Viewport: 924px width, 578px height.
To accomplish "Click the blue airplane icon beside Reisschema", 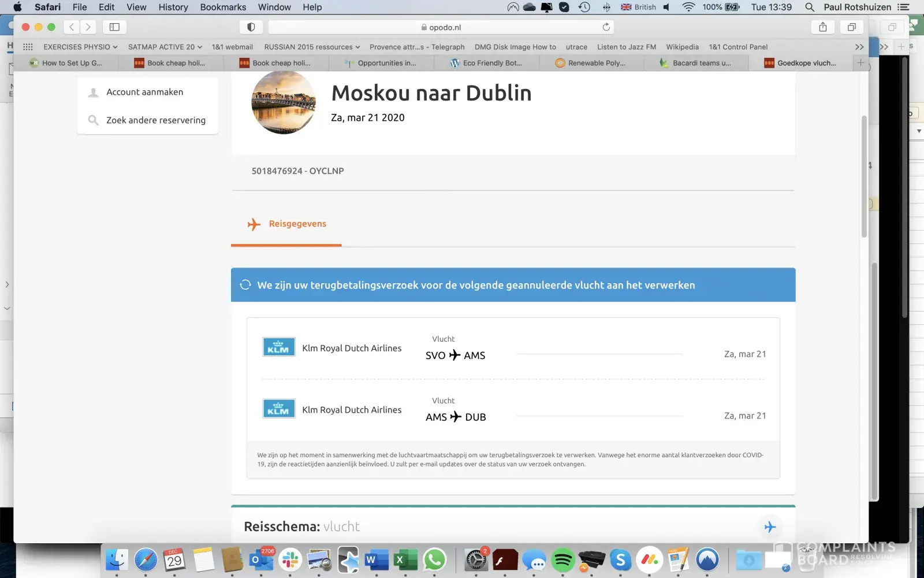I will [770, 527].
